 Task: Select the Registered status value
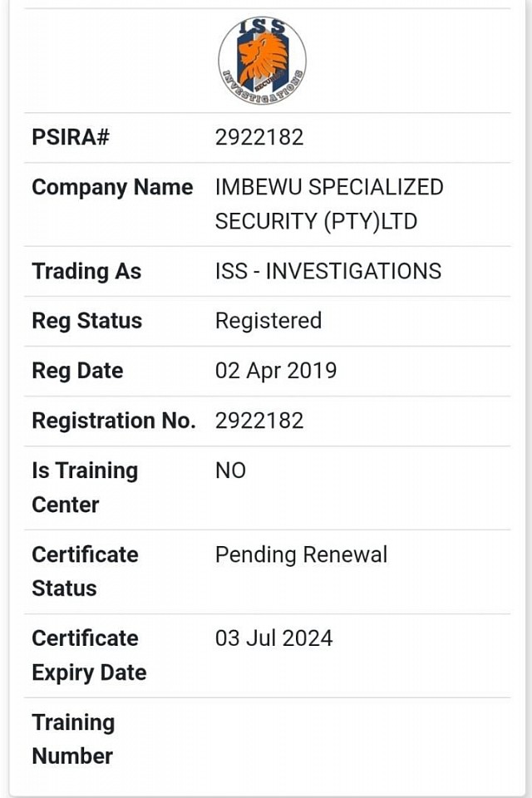(268, 321)
